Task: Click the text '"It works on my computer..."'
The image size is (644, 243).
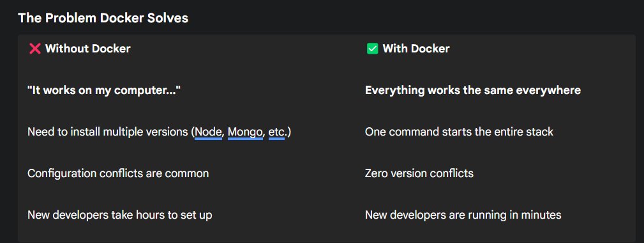Action: click(x=104, y=90)
